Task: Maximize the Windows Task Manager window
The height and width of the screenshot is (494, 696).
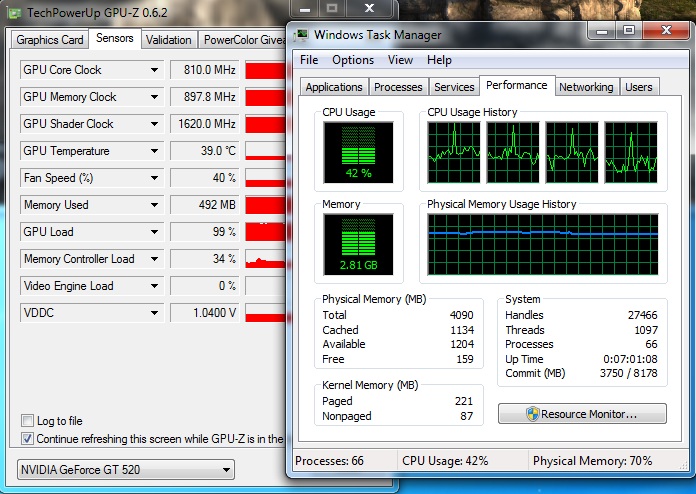Action: click(629, 31)
